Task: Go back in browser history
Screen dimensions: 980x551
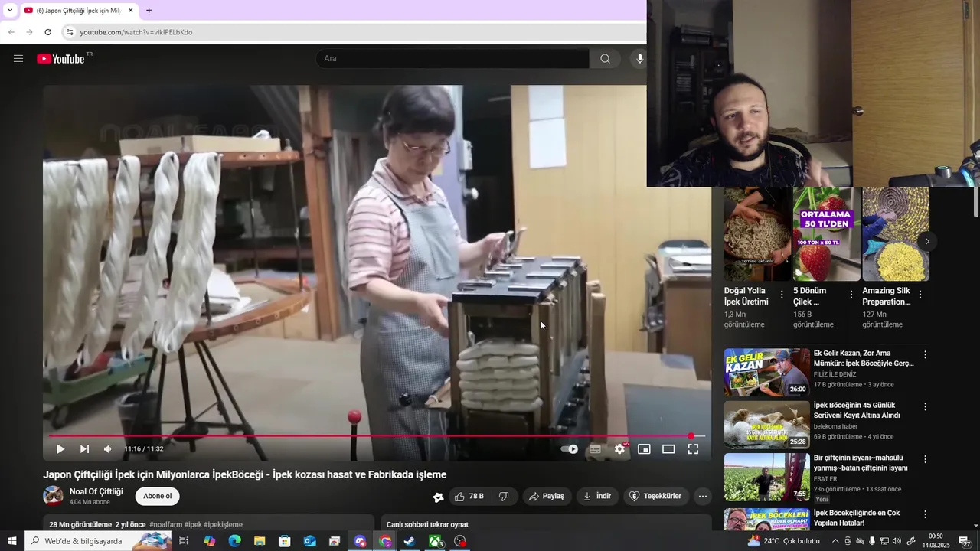Action: pos(11,32)
